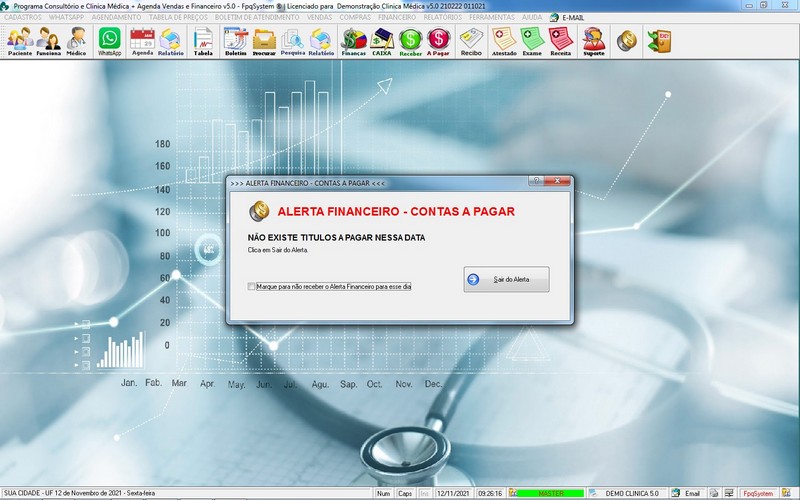
Task: Click the green Exit door icon
Action: tap(659, 41)
